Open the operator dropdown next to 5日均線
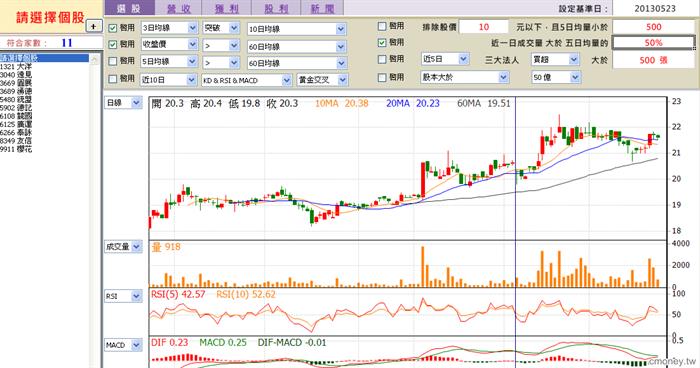The width and height of the screenshot is (700, 368). pyautogui.click(x=221, y=63)
